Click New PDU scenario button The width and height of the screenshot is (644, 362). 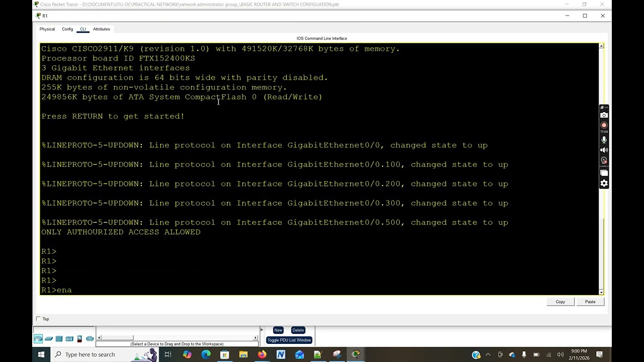(278, 330)
